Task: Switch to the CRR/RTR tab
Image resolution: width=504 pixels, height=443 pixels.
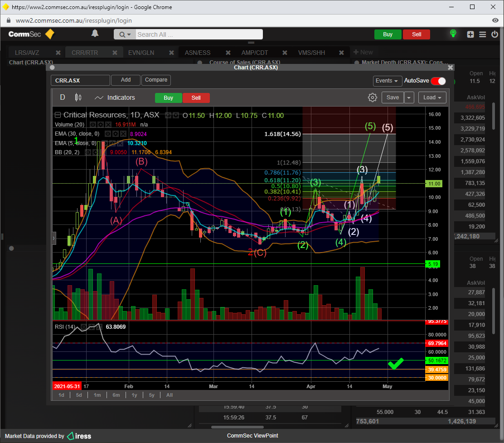Action: 85,53
